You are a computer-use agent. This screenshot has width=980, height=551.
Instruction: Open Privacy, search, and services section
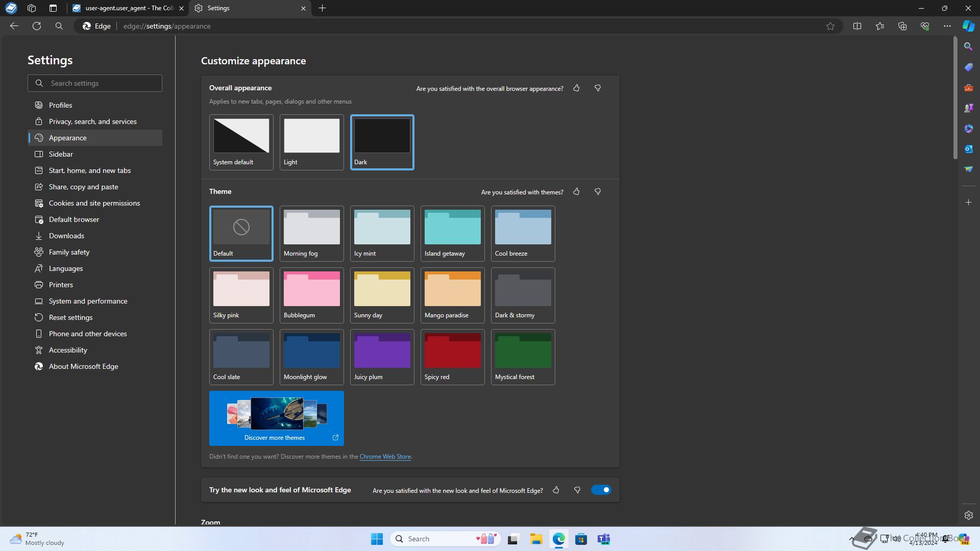pyautogui.click(x=95, y=121)
